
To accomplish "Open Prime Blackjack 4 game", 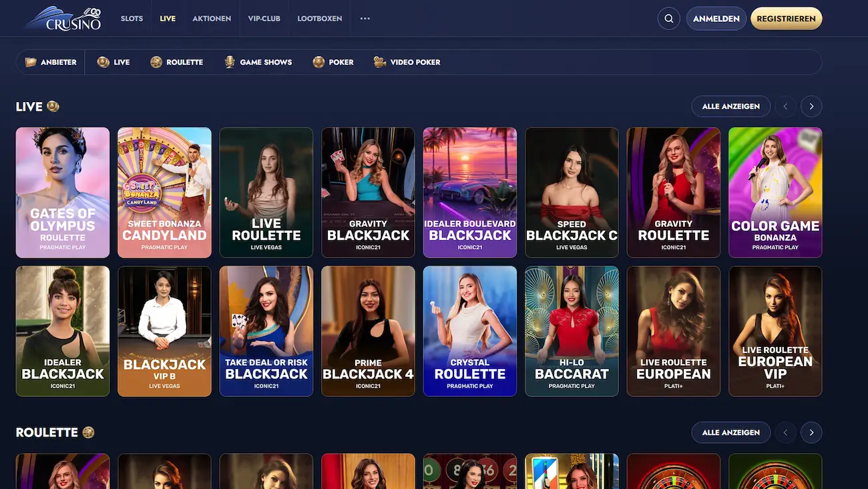I will click(368, 332).
